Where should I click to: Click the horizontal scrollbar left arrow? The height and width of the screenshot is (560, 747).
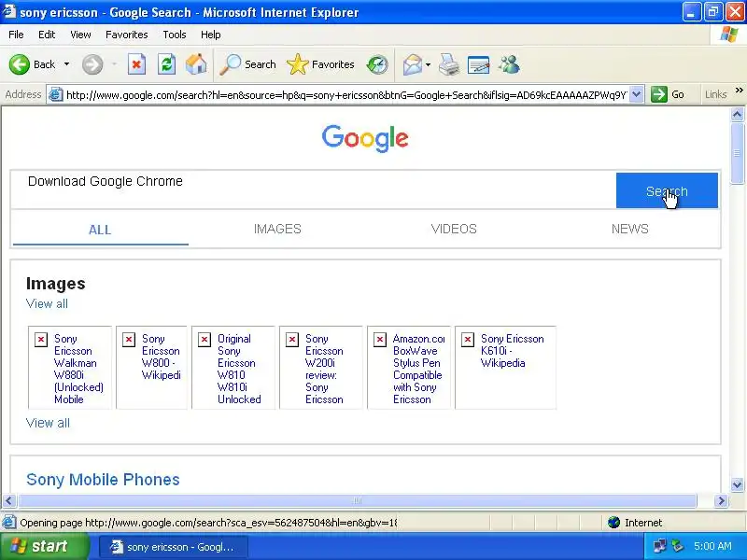pyautogui.click(x=9, y=501)
